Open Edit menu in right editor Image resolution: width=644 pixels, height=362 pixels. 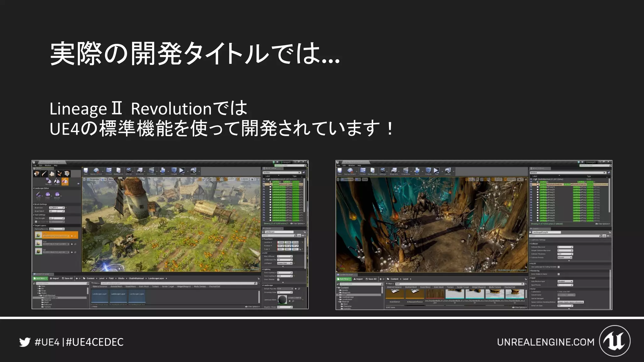tap(344, 165)
